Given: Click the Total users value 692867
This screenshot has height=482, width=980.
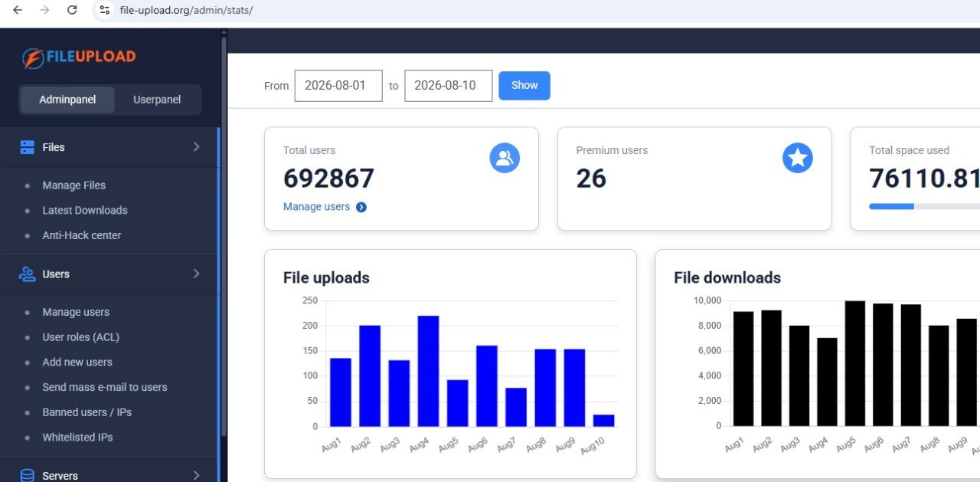Looking at the screenshot, I should click(328, 179).
